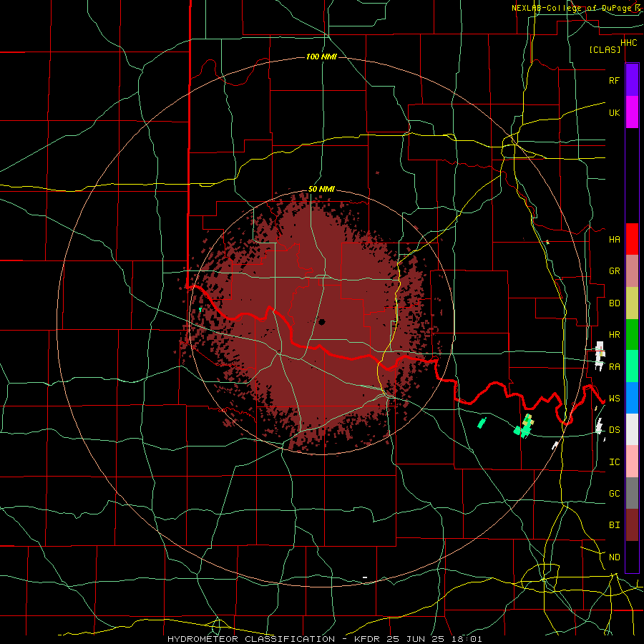This screenshot has height=644, width=644.
Task: Click the 'RF' legend label
Action: point(614,80)
